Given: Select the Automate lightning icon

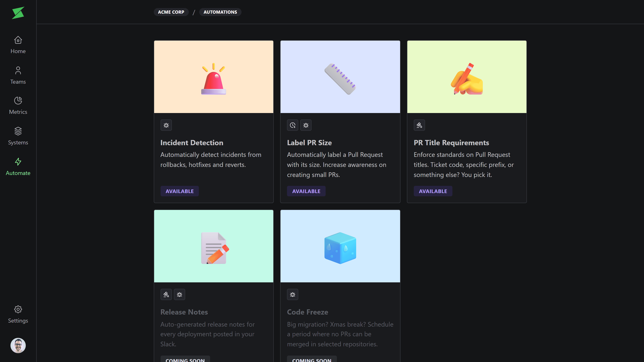Looking at the screenshot, I should point(18,162).
